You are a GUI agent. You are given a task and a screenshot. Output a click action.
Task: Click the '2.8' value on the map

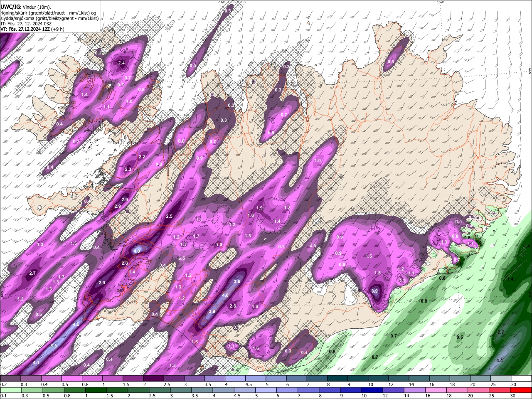(x=125, y=264)
